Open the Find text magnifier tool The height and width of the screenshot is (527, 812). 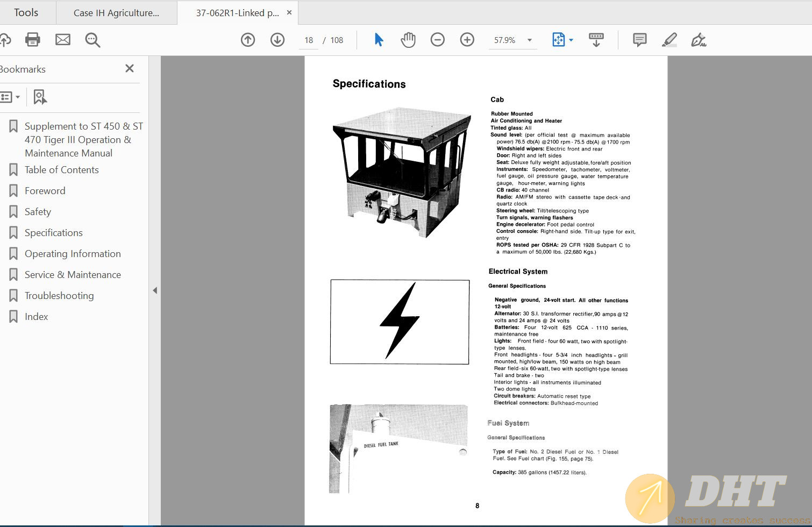92,40
